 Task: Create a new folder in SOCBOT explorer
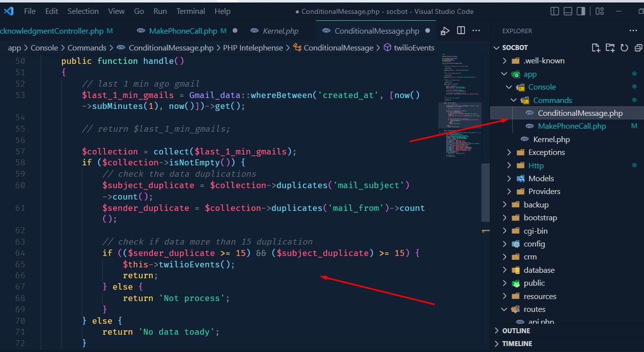click(x=610, y=48)
